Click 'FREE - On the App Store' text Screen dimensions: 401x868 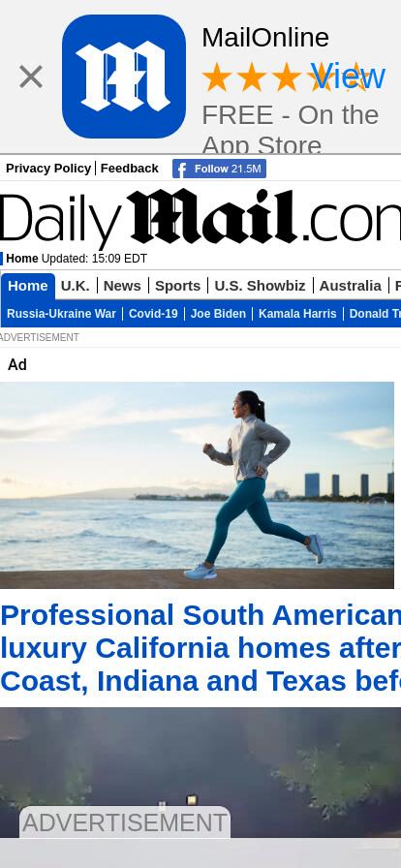coord(291,130)
